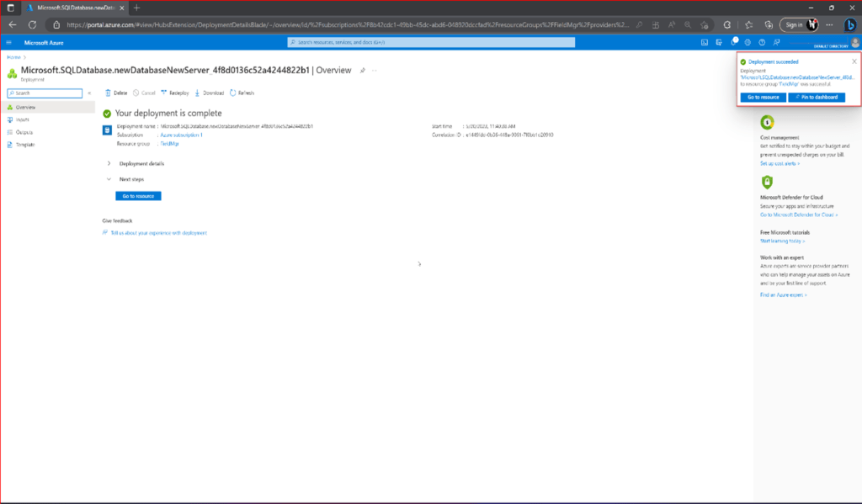Viewport: 862px width, 504px height.
Task: Open browser Collections icon
Action: point(769,24)
